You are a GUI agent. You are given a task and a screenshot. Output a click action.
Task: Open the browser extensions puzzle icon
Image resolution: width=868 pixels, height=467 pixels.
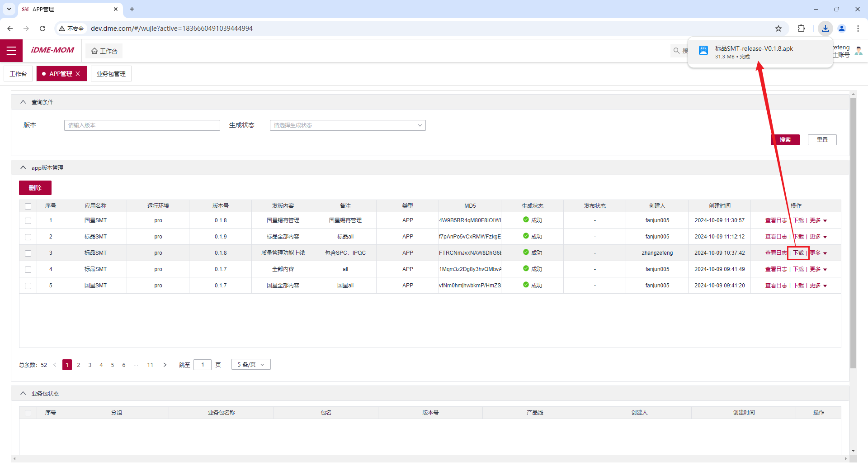pos(801,29)
